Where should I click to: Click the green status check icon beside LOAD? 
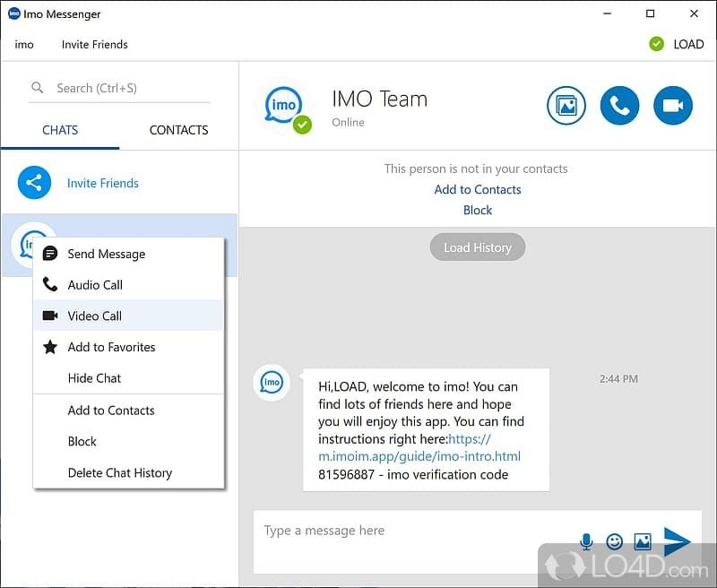(x=657, y=44)
